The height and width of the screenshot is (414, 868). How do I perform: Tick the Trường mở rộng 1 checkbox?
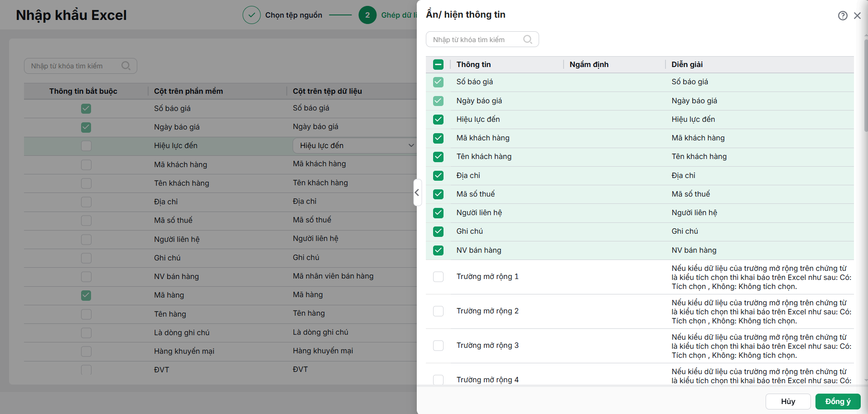(x=438, y=277)
